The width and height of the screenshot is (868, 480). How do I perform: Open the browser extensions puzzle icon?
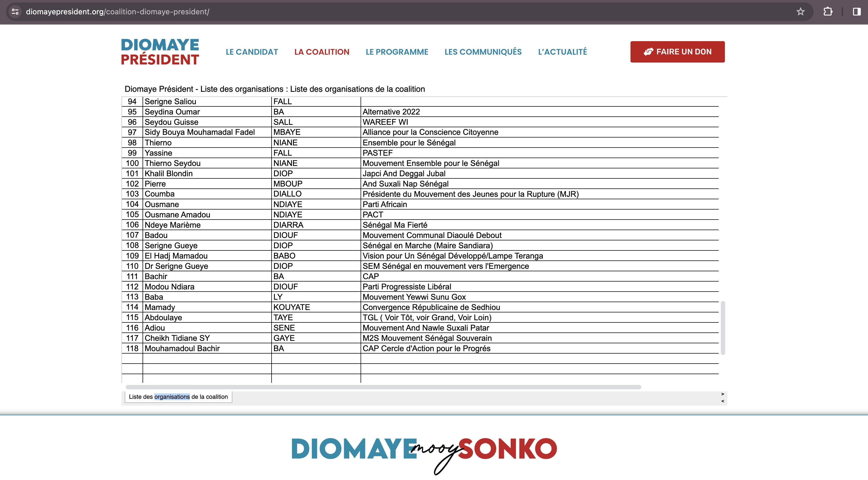(828, 12)
